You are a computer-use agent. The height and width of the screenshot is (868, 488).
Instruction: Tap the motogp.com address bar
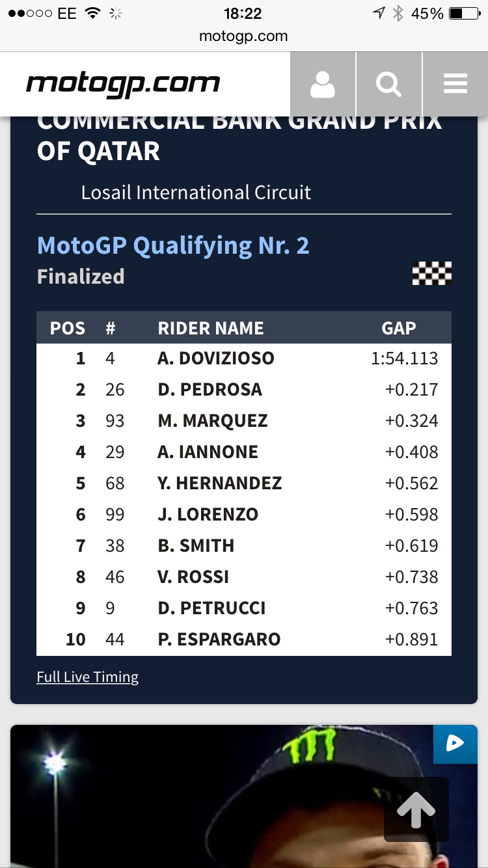pyautogui.click(x=243, y=36)
